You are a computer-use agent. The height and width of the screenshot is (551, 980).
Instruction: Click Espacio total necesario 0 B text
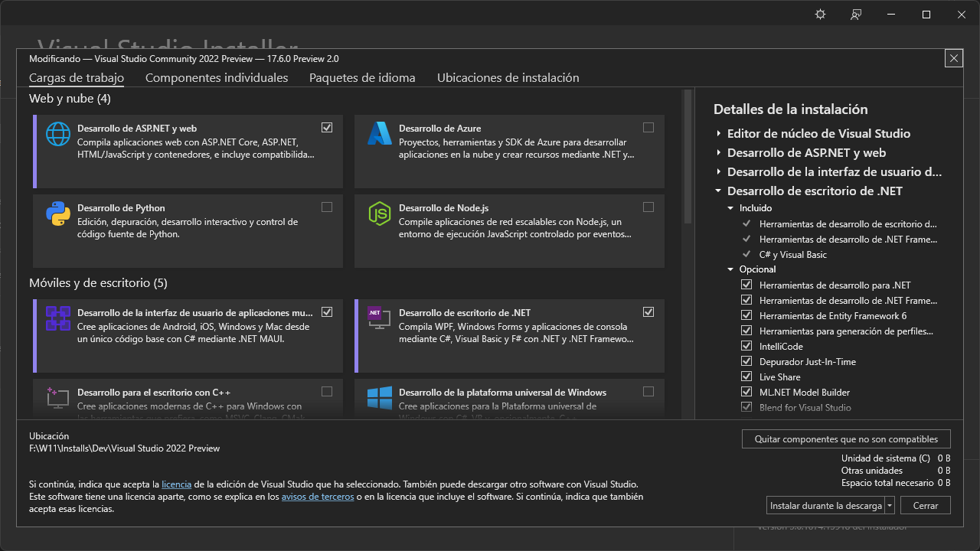pos(896,483)
